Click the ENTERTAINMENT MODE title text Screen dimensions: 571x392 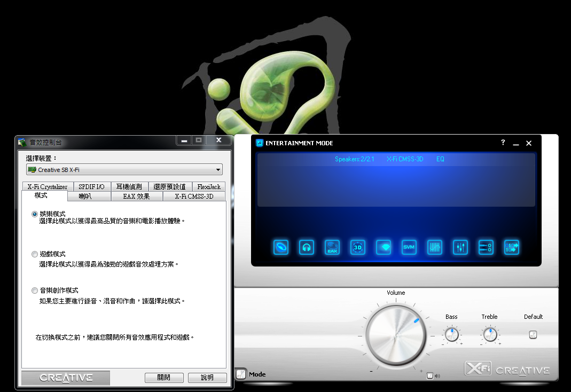pyautogui.click(x=299, y=143)
